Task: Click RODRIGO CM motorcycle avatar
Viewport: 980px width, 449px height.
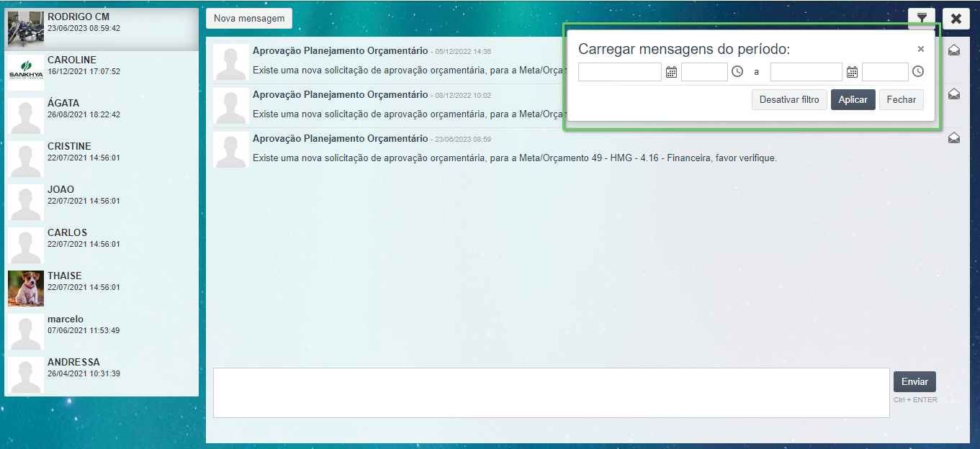Action: (x=26, y=30)
